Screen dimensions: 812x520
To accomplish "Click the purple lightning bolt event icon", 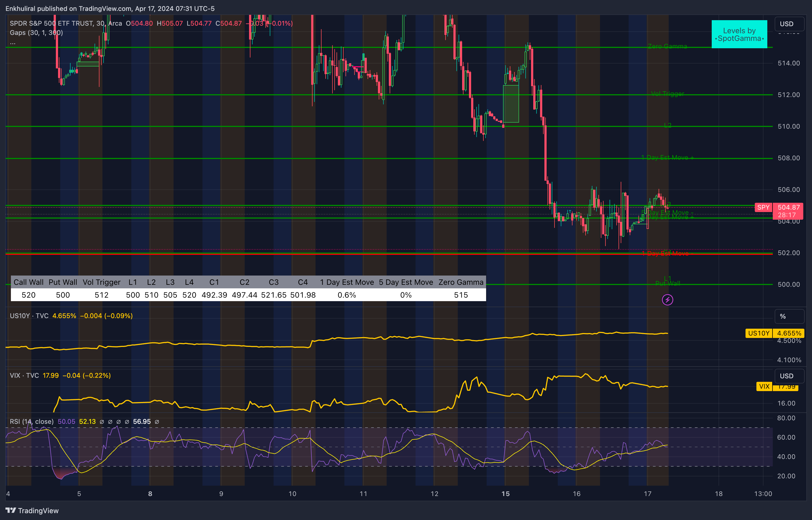I will [667, 300].
